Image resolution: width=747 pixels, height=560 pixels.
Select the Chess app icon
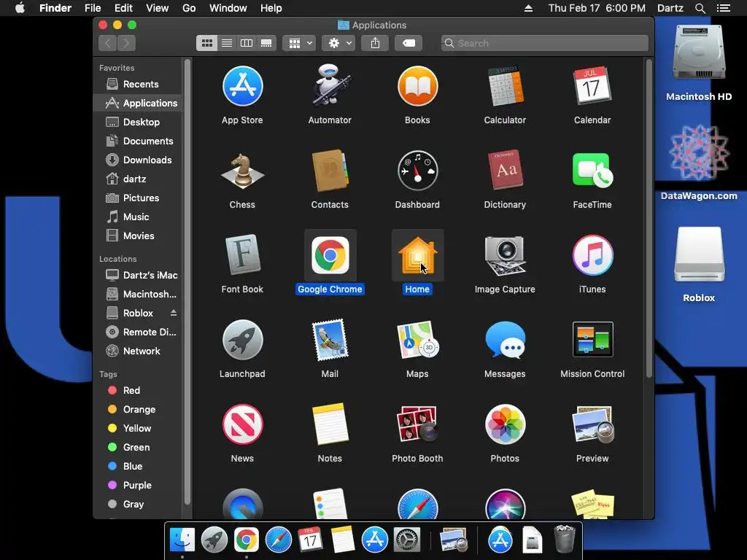point(242,171)
